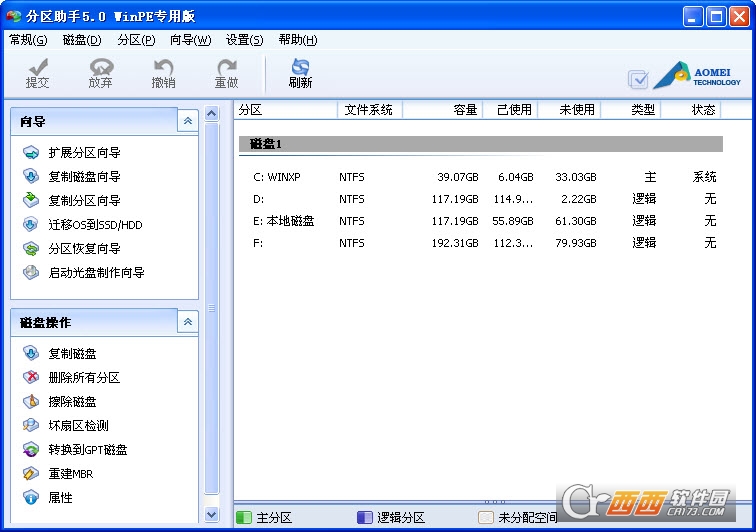The image size is (756, 532).
Task: Click the 61.30GB unused value
Action: point(576,221)
